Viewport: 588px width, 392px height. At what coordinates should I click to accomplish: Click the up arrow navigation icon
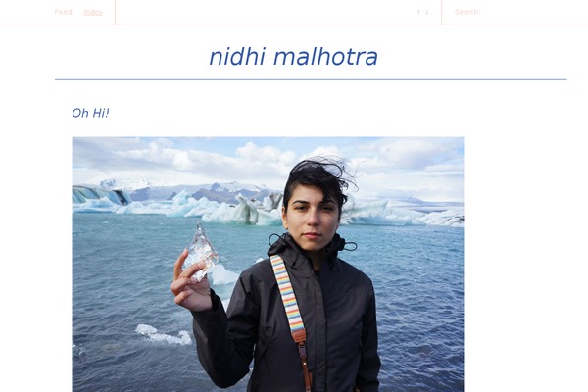point(418,12)
